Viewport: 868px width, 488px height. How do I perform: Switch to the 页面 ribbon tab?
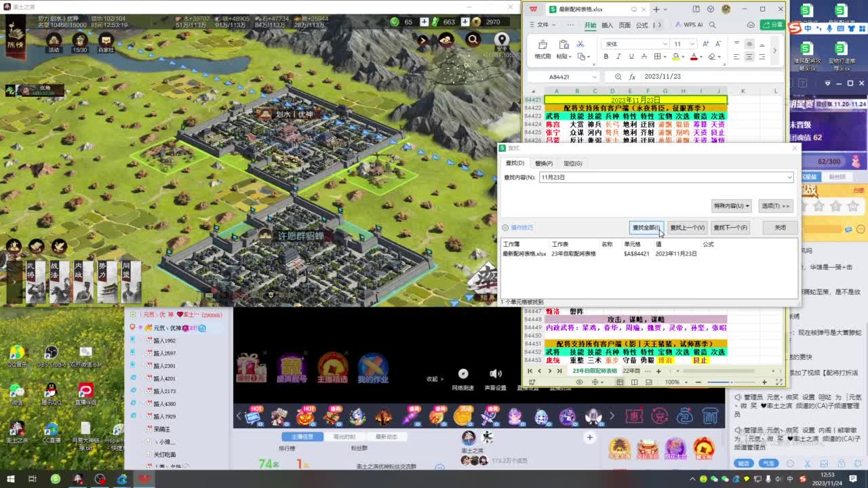[x=625, y=25]
